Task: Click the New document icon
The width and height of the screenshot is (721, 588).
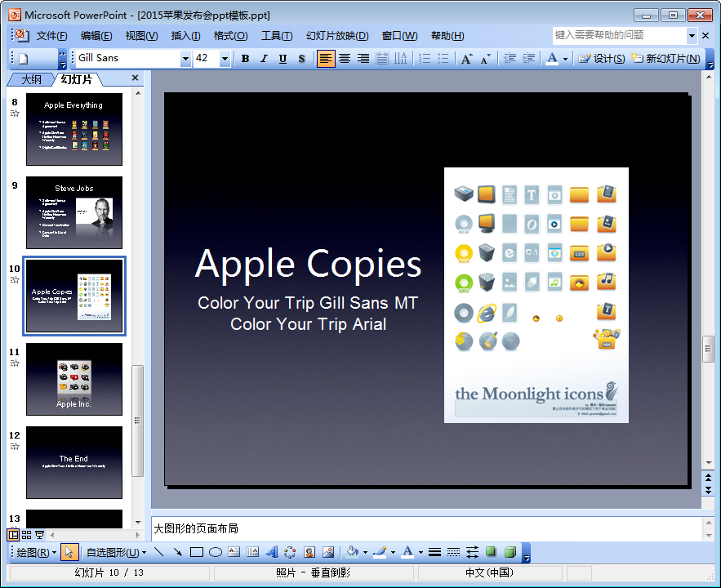Action: pyautogui.click(x=24, y=58)
